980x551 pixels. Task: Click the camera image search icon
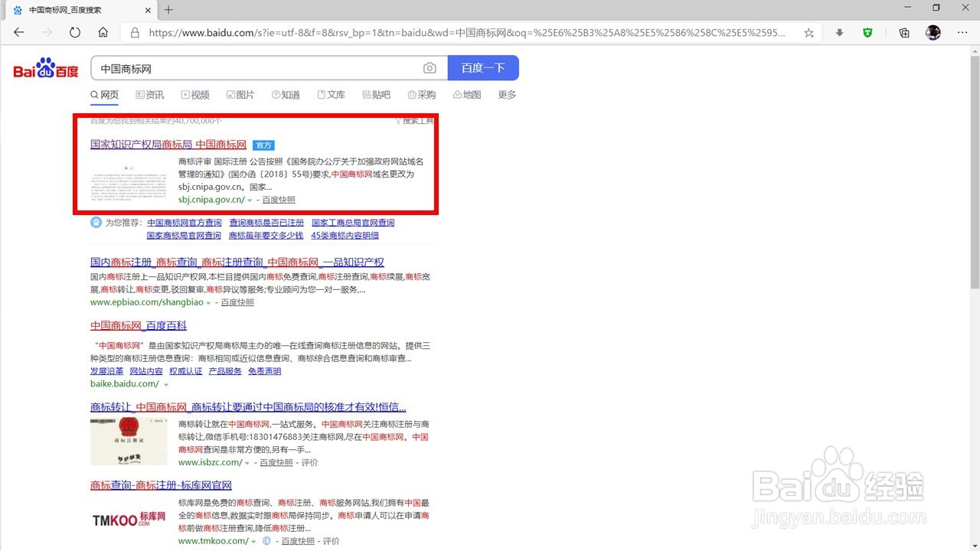[x=430, y=68]
